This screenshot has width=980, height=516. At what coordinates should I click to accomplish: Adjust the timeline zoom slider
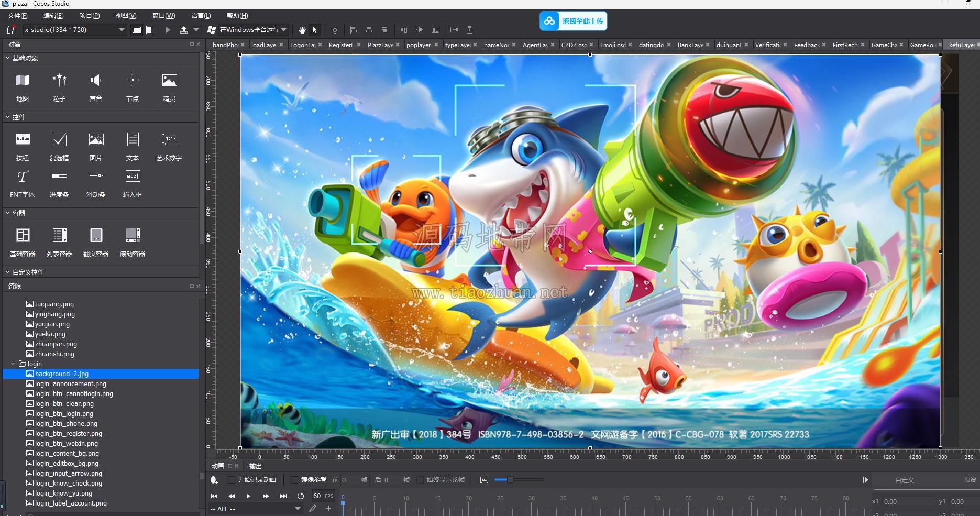[x=510, y=479]
